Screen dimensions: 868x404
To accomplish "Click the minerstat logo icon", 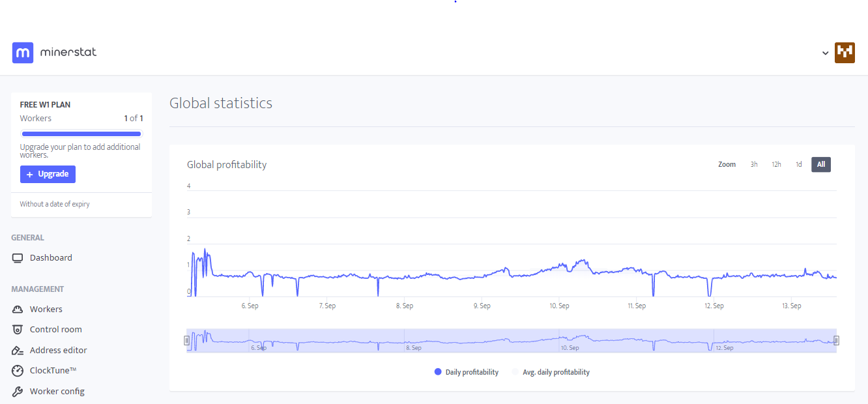I will tap(23, 53).
